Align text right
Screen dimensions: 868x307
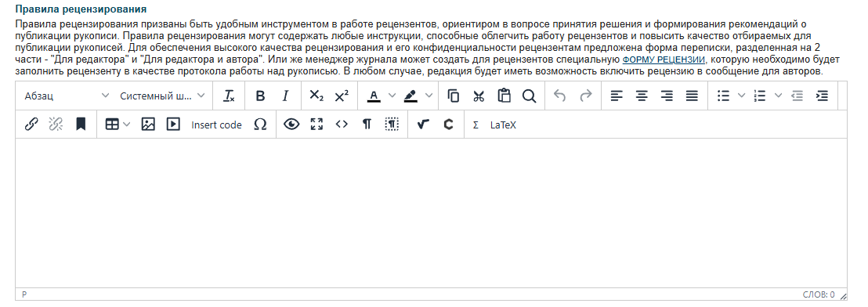coord(667,96)
